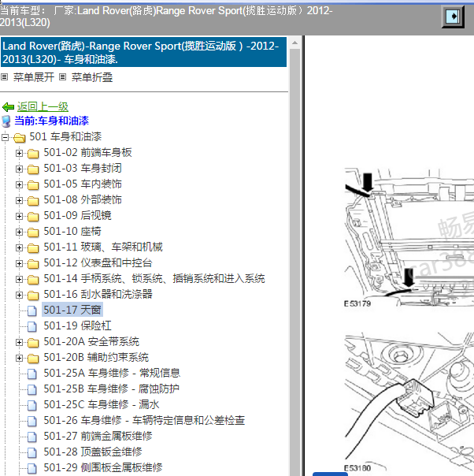
Task: Click the folder icon of 501-08 外部装饰
Action: click(33, 201)
